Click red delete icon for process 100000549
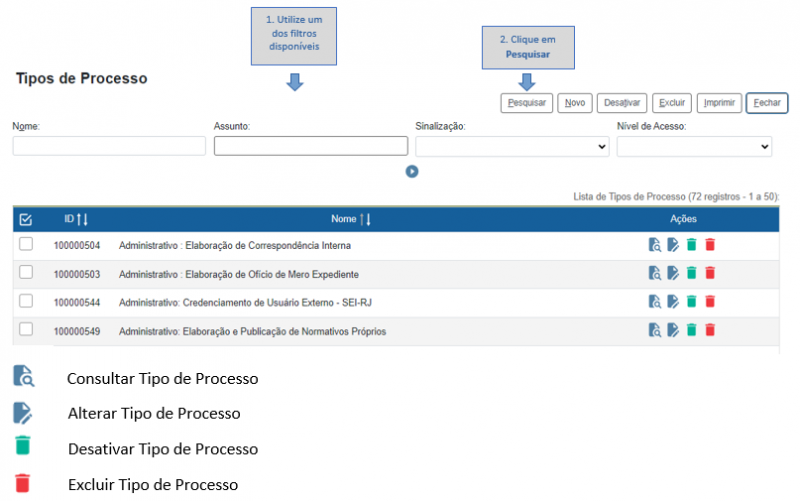This screenshot has height=501, width=800. [x=710, y=330]
